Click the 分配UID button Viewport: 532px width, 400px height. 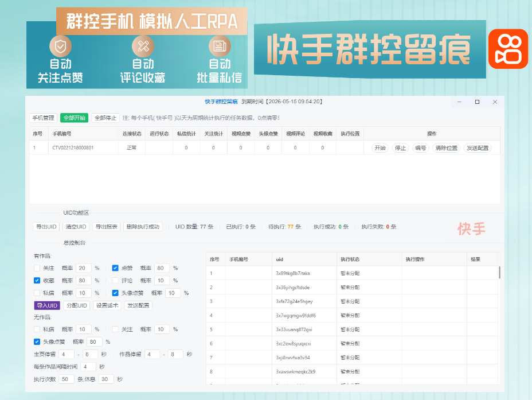coord(77,305)
